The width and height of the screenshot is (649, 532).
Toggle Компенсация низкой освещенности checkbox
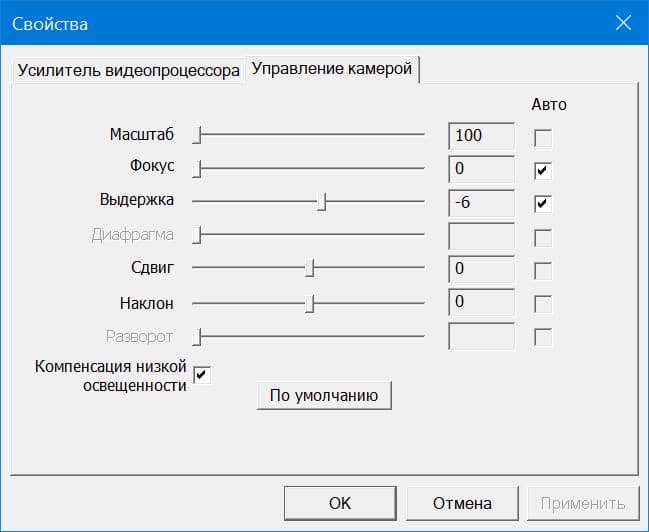point(202,375)
